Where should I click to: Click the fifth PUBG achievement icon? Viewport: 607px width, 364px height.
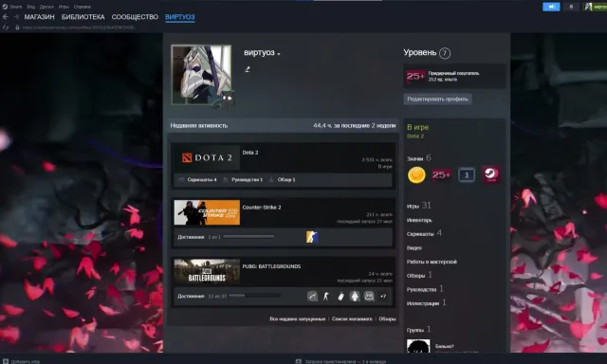click(369, 297)
